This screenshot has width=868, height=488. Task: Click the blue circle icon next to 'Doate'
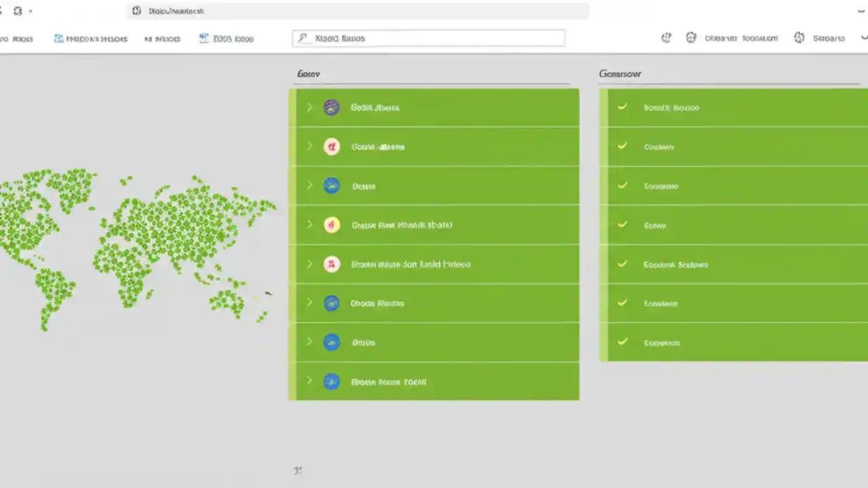332,186
